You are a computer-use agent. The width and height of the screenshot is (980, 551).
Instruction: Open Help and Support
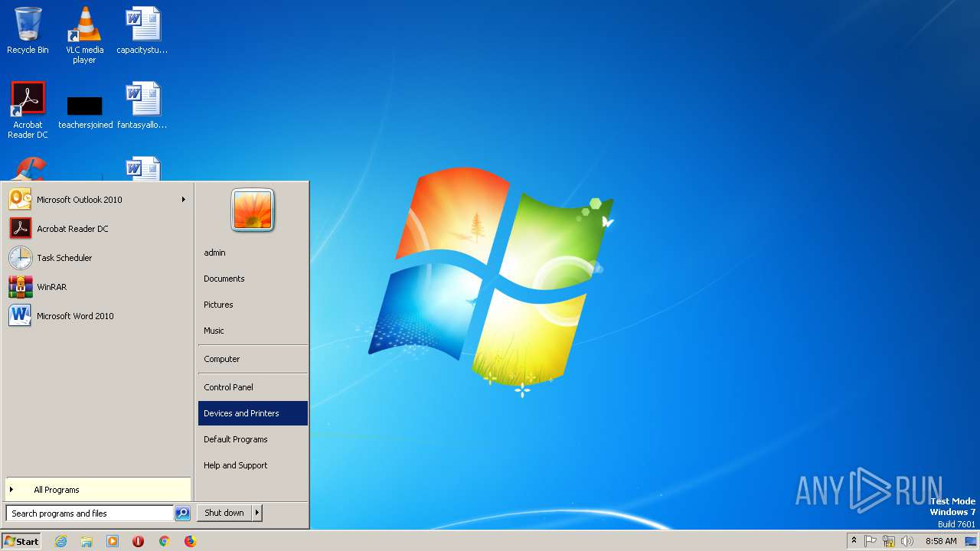pos(253,465)
